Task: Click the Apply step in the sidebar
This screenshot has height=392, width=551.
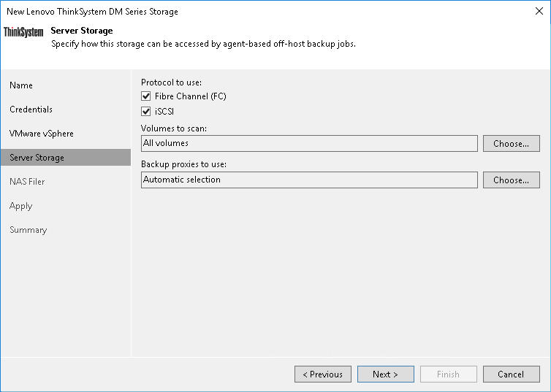Action: [21, 206]
